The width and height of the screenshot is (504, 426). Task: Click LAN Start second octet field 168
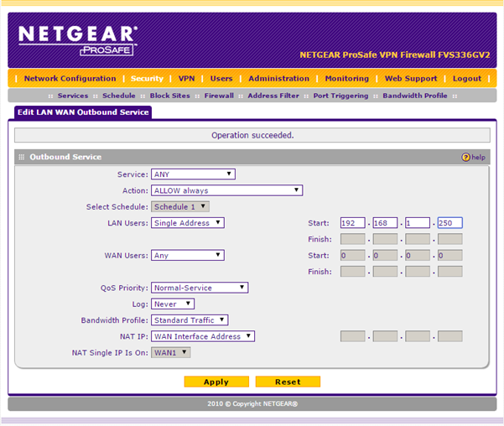tap(385, 223)
